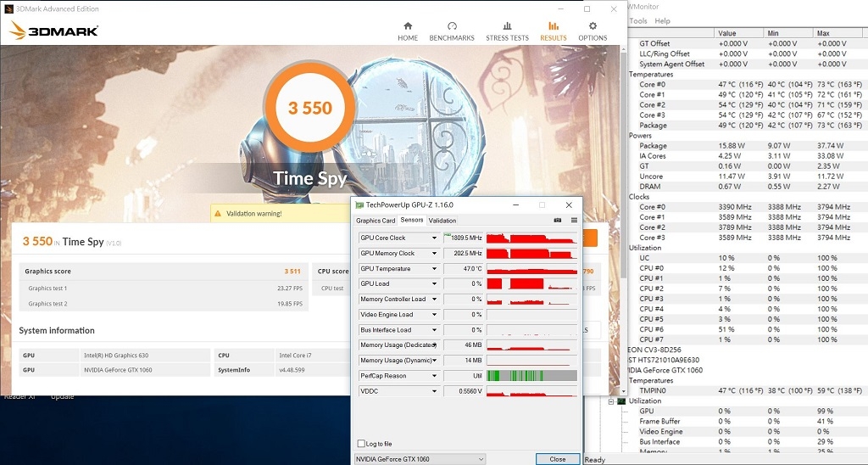The image size is (868, 465).
Task: Open 3DMark OPTIONS gear
Action: point(593,31)
